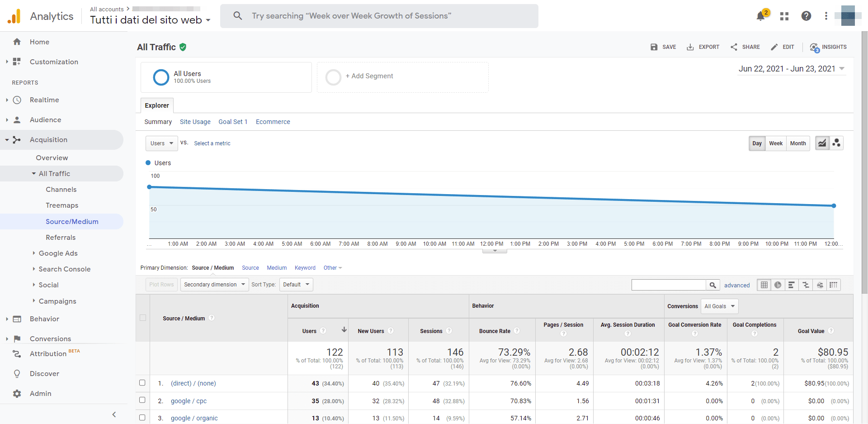Viewport: 868px width, 424px height.
Task: Collapse the left sidebar with arrow
Action: tap(114, 414)
